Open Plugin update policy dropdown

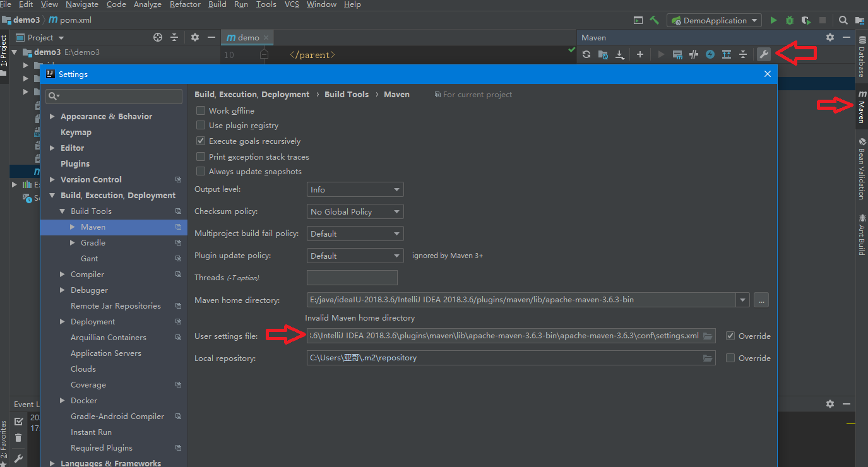point(355,256)
